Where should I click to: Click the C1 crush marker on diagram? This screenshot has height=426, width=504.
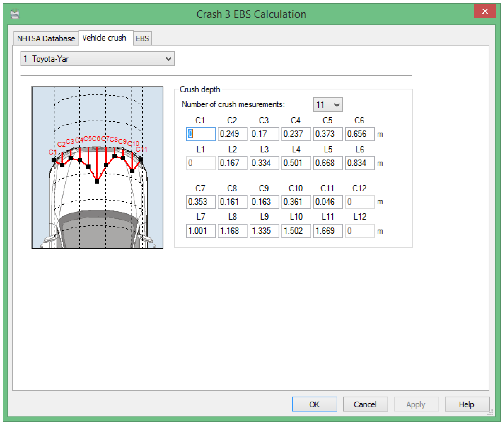(x=54, y=160)
